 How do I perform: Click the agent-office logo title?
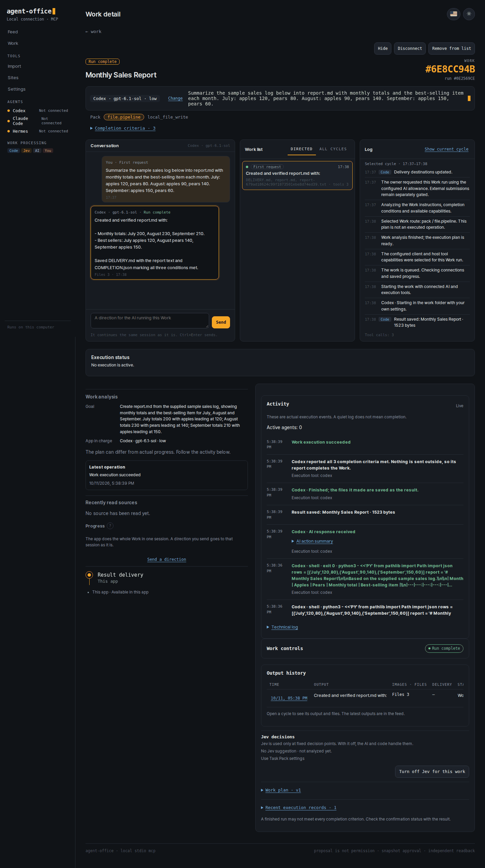[x=31, y=11]
